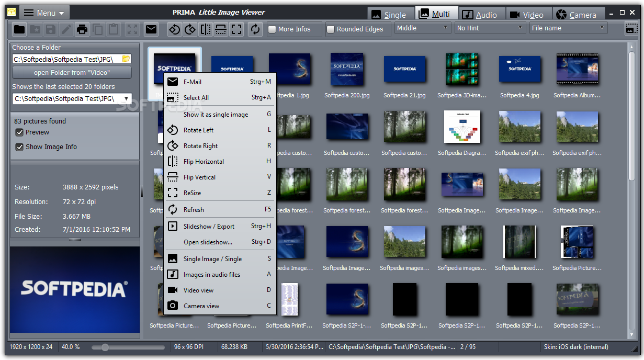The image size is (644, 360).
Task: Open the Middle size dropdown
Action: [x=423, y=28]
